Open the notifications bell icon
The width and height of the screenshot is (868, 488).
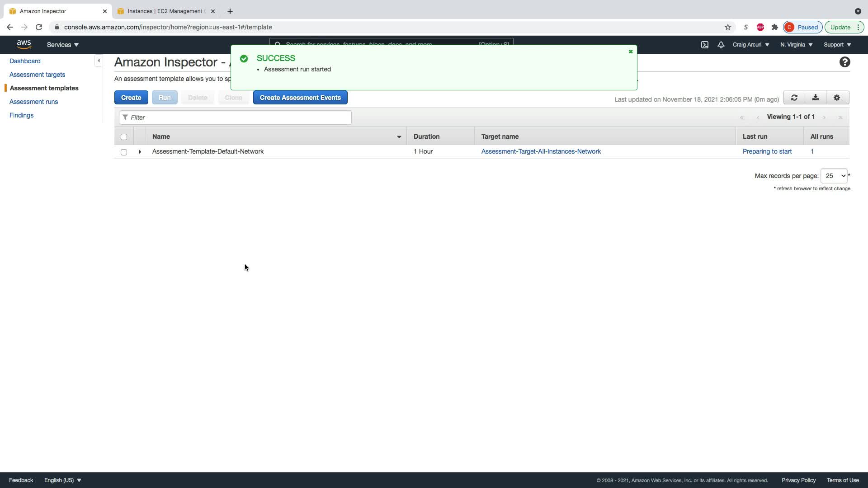721,45
